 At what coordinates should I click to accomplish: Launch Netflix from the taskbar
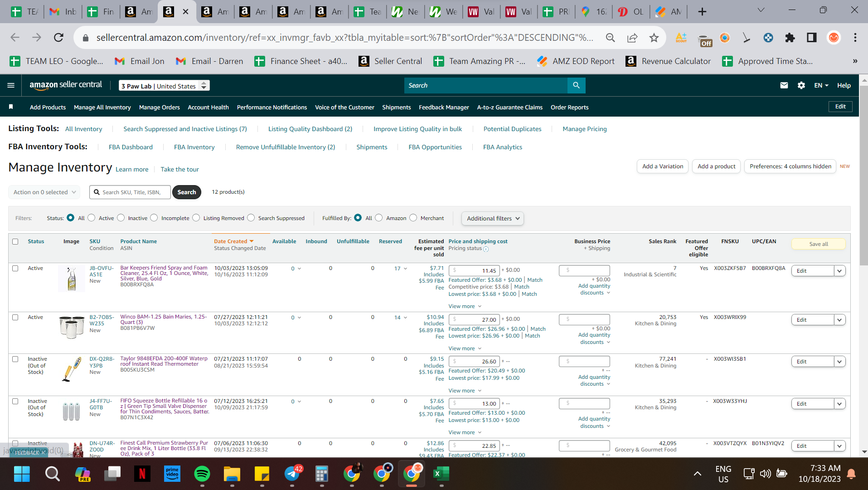coord(142,474)
